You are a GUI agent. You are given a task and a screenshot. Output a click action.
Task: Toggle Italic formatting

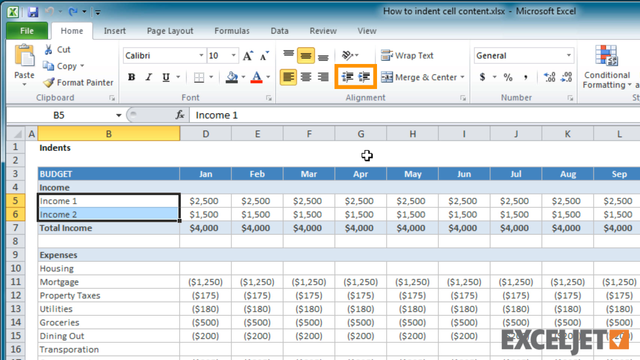[149, 77]
